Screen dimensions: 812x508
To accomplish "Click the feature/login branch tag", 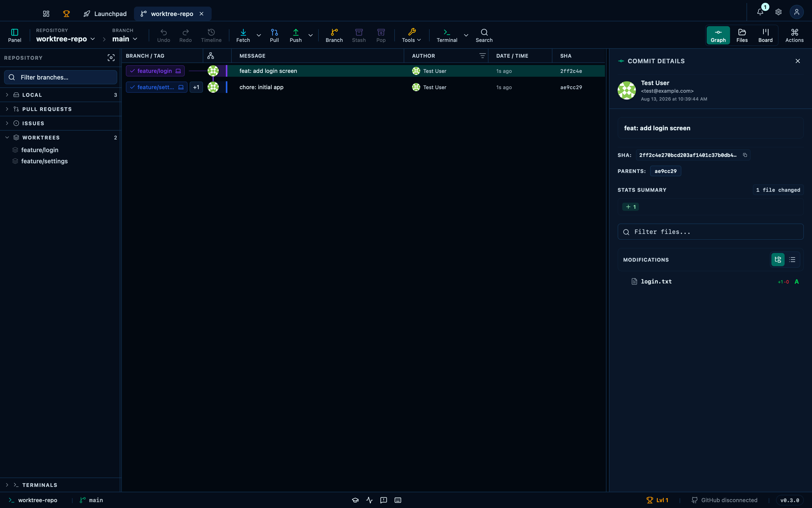I will 155,71.
